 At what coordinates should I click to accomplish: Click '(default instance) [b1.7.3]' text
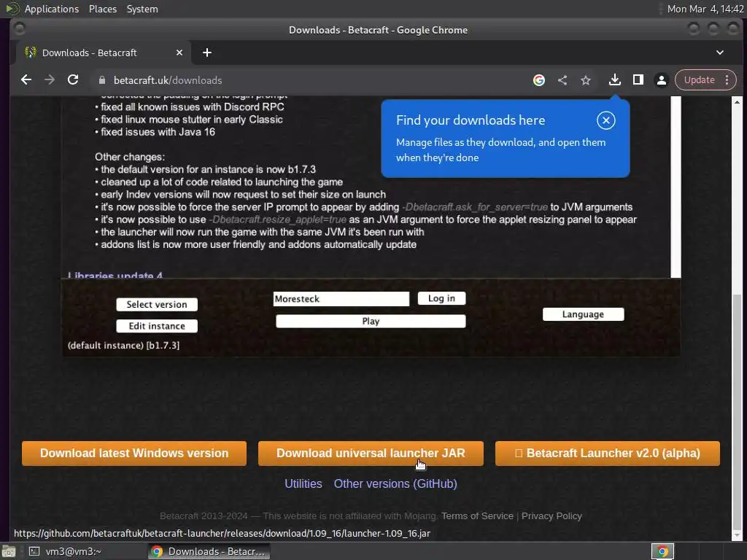(123, 346)
